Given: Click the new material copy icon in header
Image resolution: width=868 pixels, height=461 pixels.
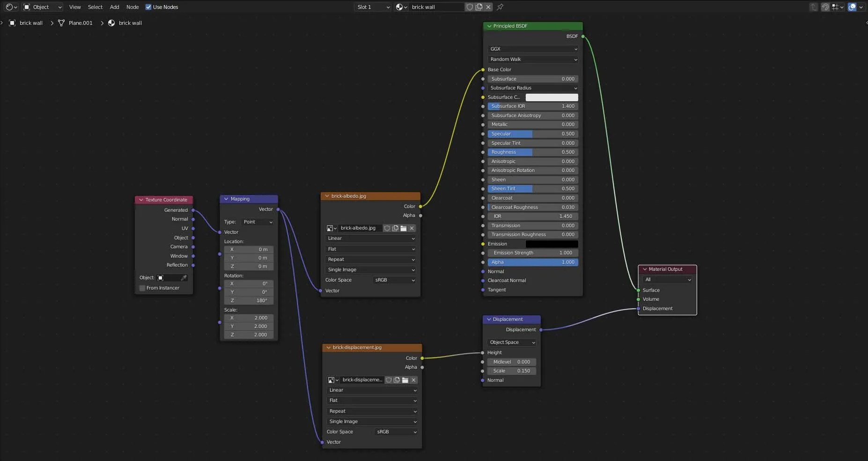Looking at the screenshot, I should click(478, 7).
